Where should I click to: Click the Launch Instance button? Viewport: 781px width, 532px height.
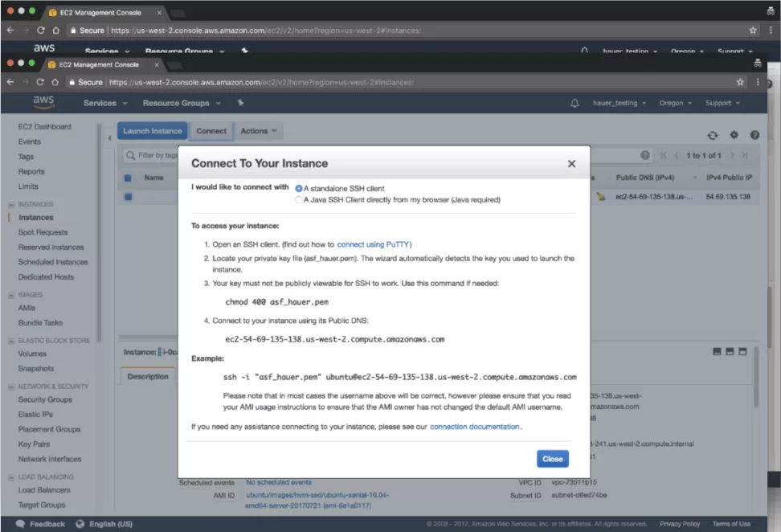(x=153, y=131)
